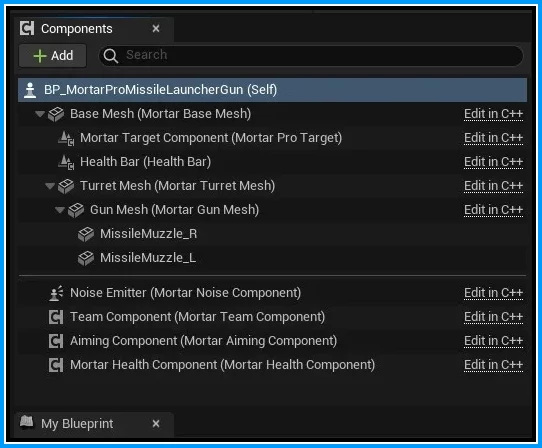The width and height of the screenshot is (542, 448).
Task: Open Edit in C++ for Gun Mesh
Action: tap(493, 210)
